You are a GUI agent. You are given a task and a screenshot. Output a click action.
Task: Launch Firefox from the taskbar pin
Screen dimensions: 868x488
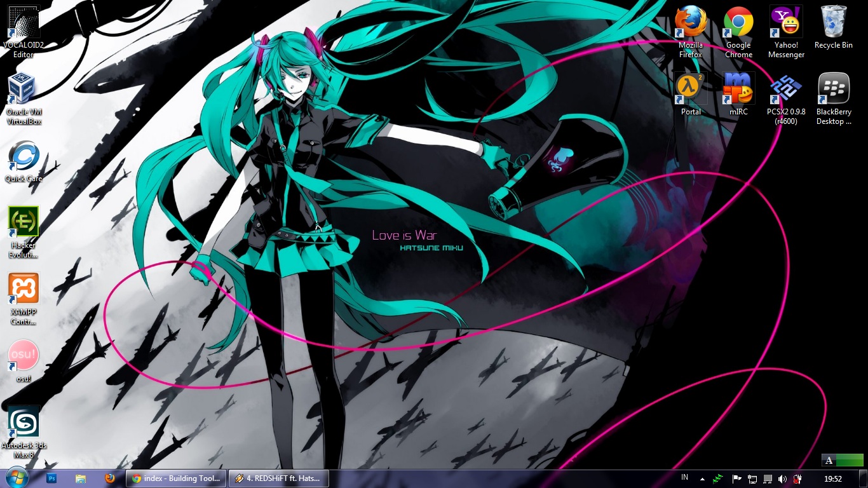[110, 478]
